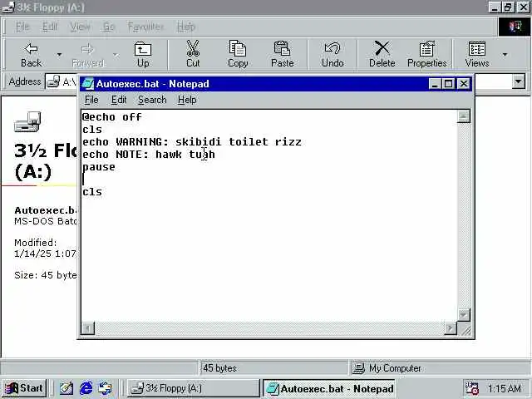Minimize the Floppy explorer window
The height and width of the screenshot is (399, 532).
(x=495, y=7)
